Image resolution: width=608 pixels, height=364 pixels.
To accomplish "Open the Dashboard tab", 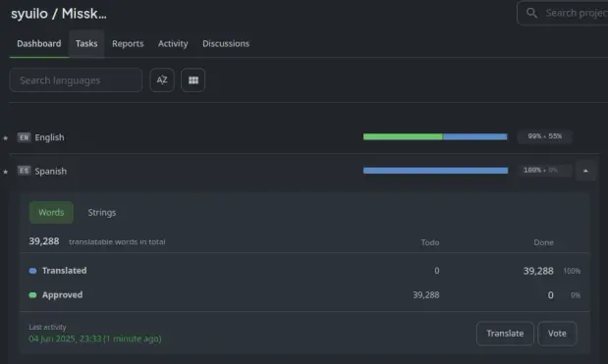I will (x=38, y=44).
